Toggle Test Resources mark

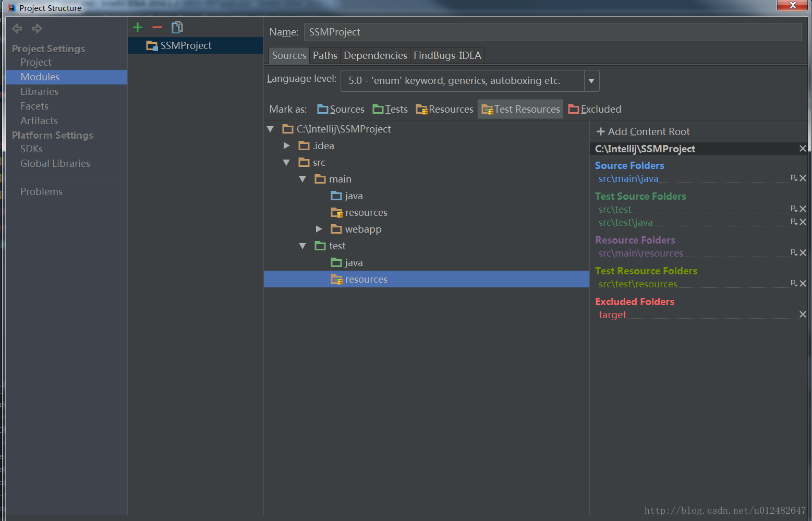(x=520, y=109)
